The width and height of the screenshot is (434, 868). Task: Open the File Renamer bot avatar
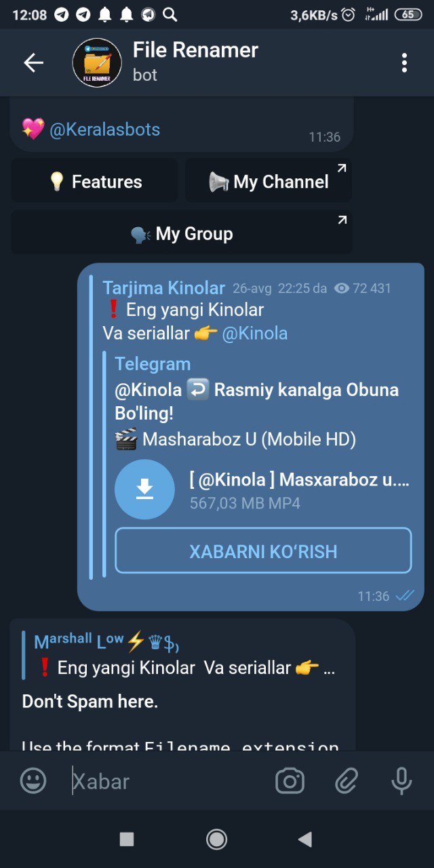pyautogui.click(x=97, y=63)
